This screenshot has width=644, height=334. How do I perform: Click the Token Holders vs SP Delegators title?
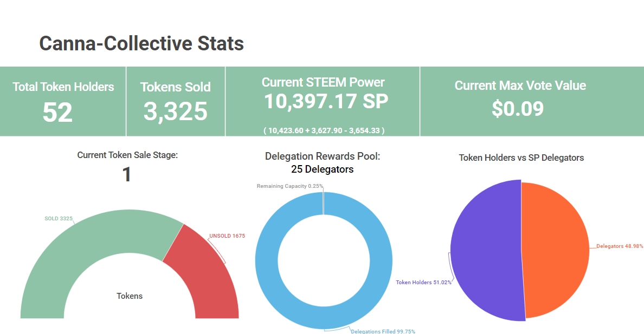coord(521,158)
